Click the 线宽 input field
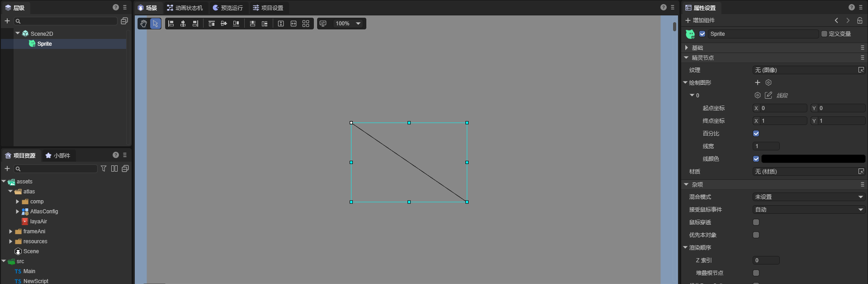This screenshot has width=868, height=284. (x=766, y=146)
